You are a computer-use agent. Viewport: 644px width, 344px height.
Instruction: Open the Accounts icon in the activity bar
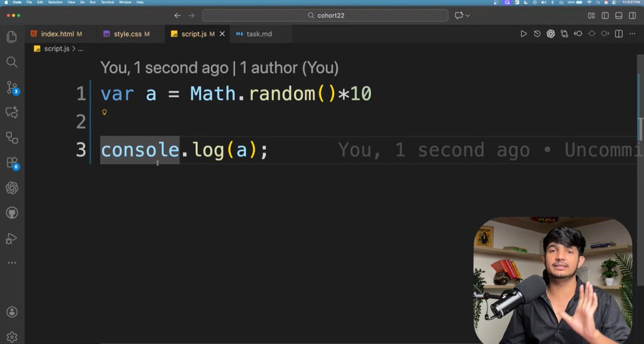[12, 312]
